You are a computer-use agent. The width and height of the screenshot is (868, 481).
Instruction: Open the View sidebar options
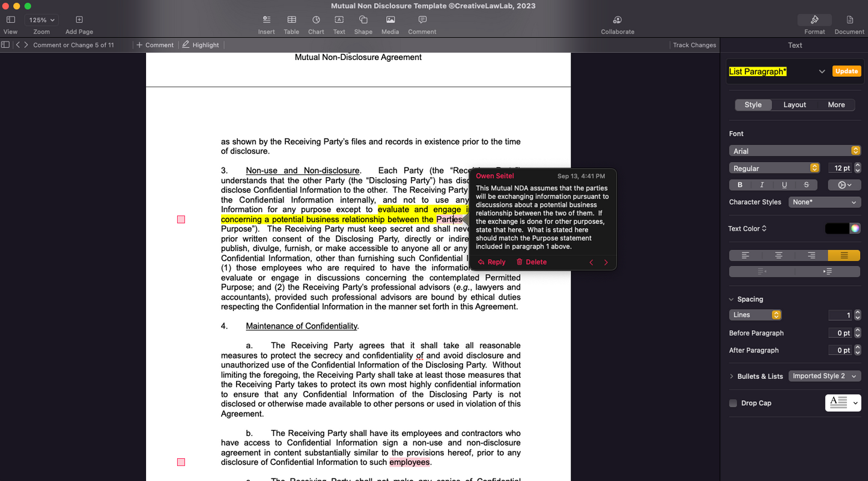tap(10, 20)
